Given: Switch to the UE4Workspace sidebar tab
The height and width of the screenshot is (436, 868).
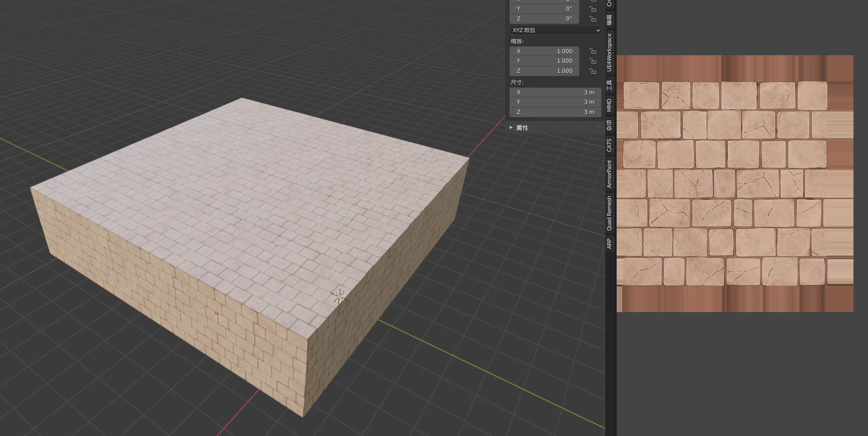Looking at the screenshot, I should (609, 52).
